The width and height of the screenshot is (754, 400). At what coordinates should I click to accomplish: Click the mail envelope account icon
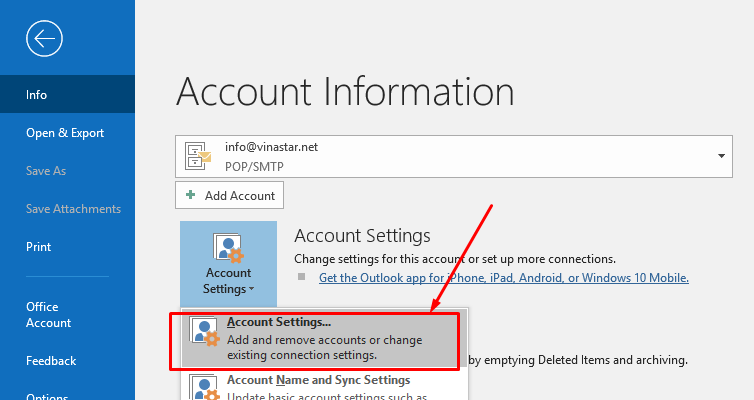pyautogui.click(x=200, y=156)
